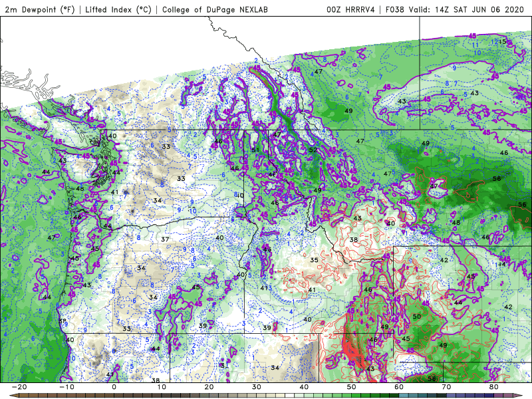Click the -20 label on the color scale
Viewport: 532px width, 399px height.
point(19,387)
